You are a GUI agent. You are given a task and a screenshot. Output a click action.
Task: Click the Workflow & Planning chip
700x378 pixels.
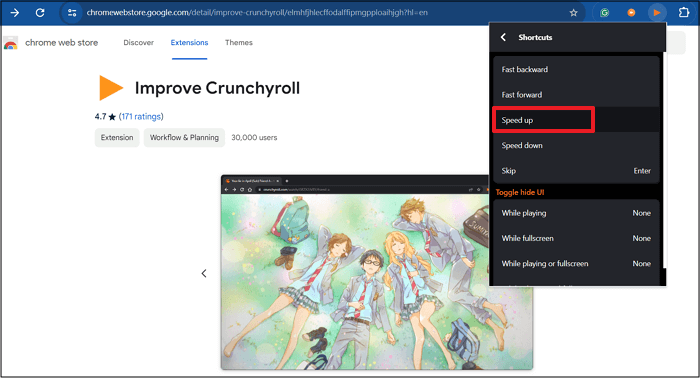[184, 137]
